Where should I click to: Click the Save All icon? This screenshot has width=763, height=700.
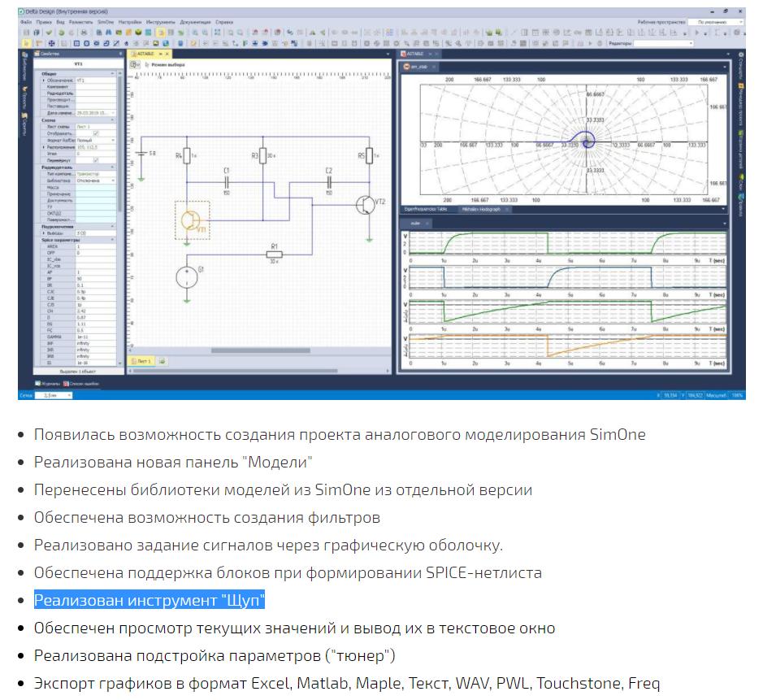coord(37,33)
